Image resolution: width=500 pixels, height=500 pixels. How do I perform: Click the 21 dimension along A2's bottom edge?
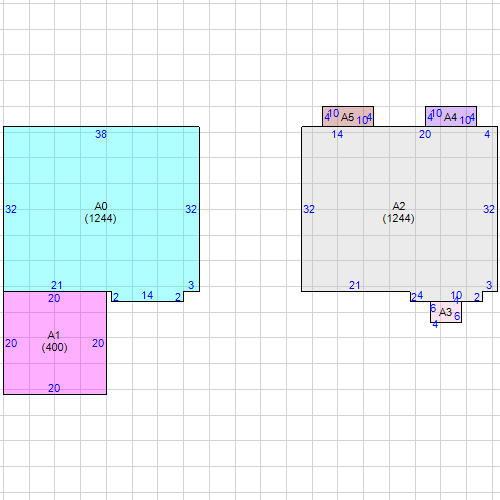coord(354,285)
